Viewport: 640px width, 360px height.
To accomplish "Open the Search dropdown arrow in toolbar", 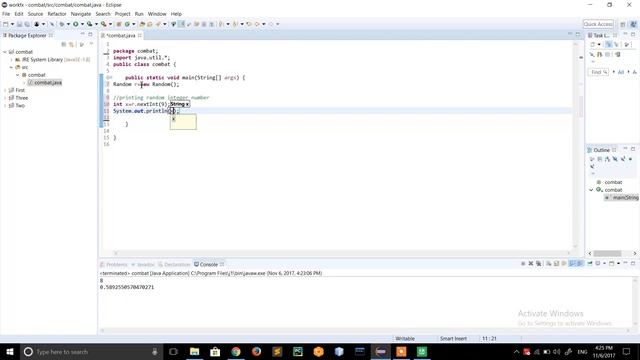I will (x=164, y=24).
